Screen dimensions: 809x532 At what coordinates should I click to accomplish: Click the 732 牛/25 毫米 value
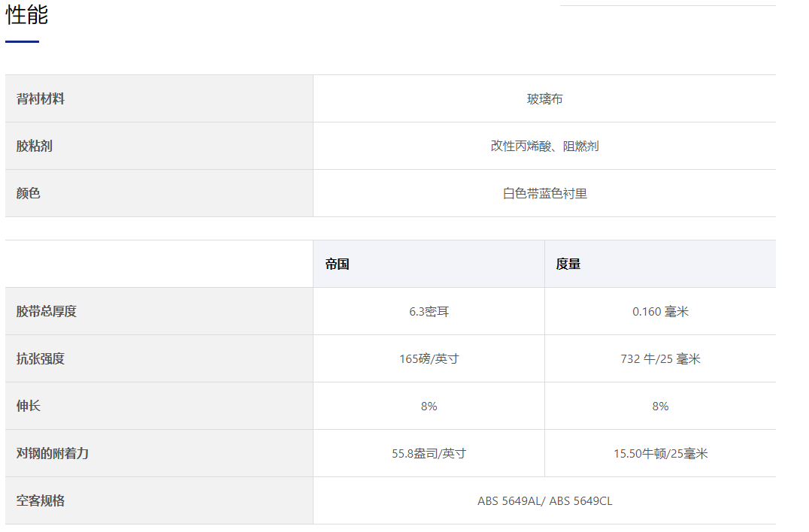pyautogui.click(x=660, y=359)
